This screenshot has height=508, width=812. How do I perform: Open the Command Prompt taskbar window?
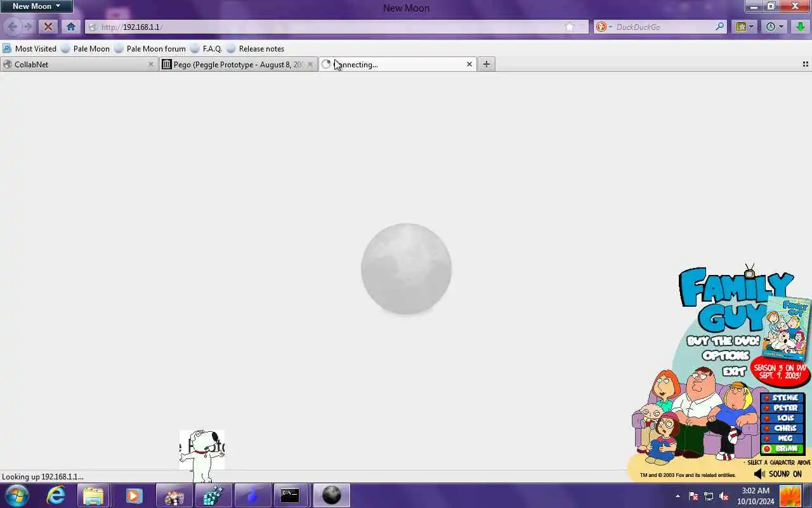click(291, 495)
